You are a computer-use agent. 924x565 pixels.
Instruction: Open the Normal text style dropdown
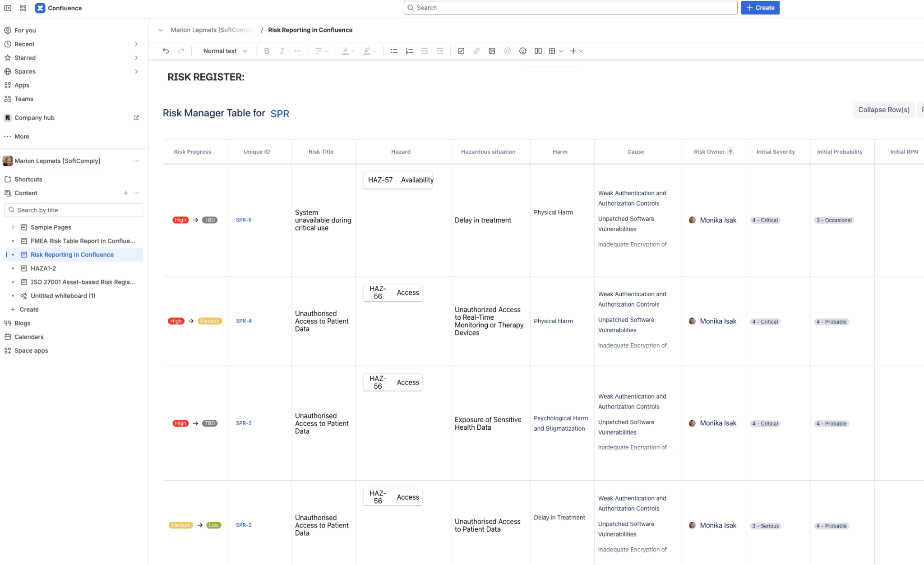224,51
